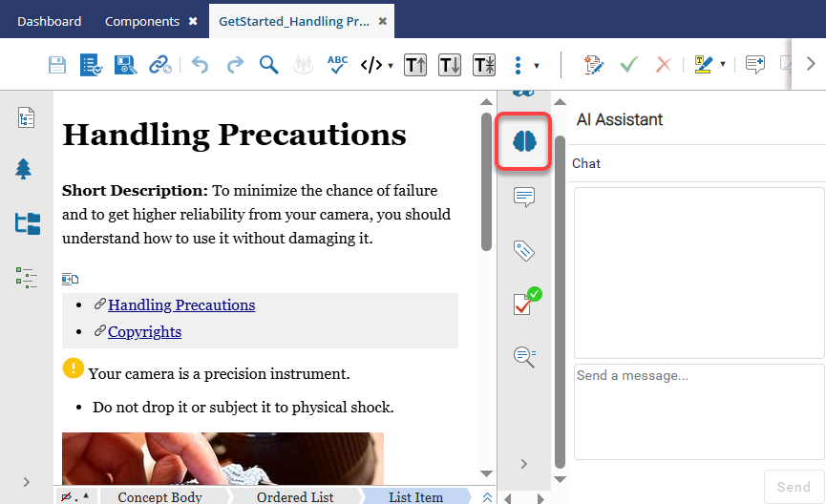This screenshot has width=826, height=504.
Task: Open the validation checklist panel icon
Action: (x=523, y=303)
